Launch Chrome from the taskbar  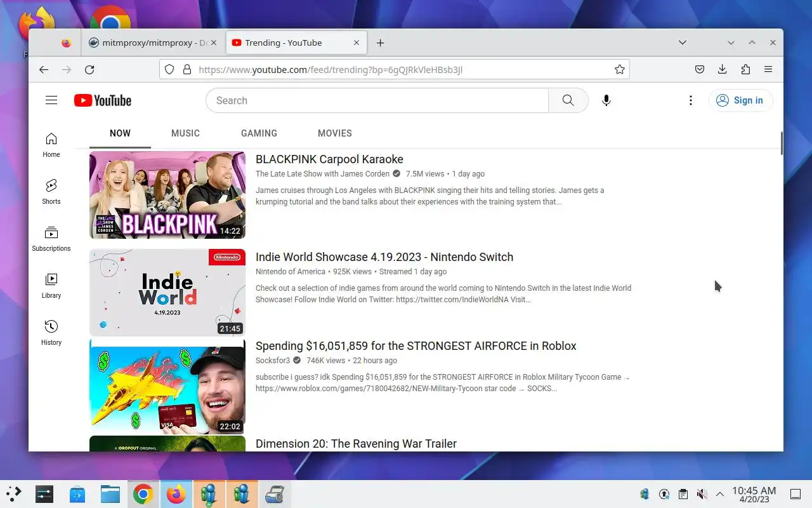pos(143,494)
